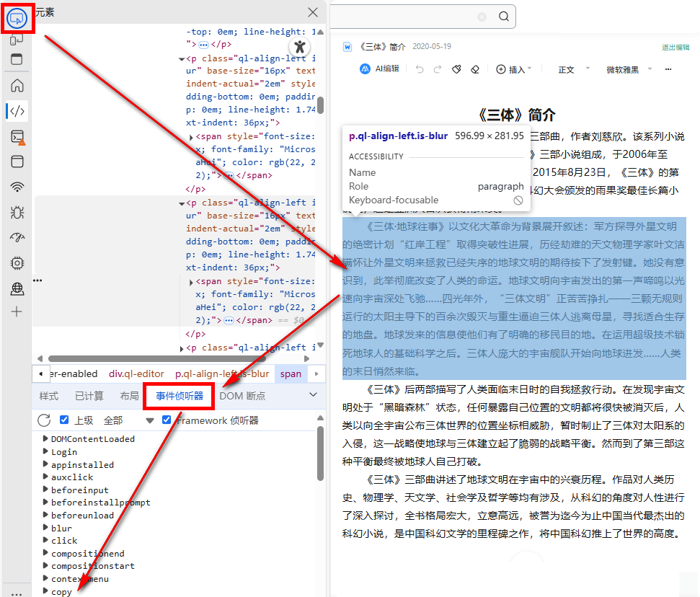Add more tools via plus icon
The image size is (700, 597).
pyautogui.click(x=17, y=311)
